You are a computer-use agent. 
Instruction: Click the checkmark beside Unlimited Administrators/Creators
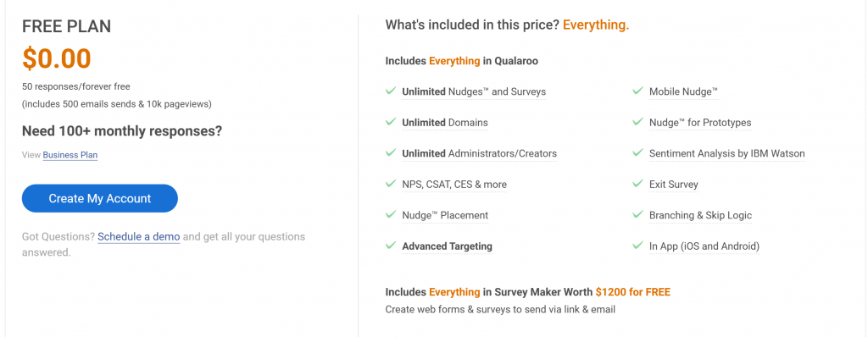[x=390, y=152]
